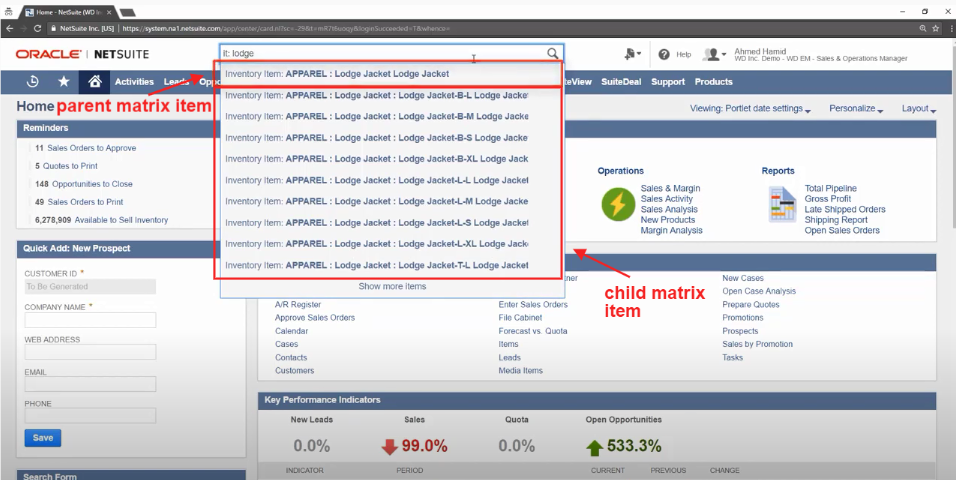Open the File Cabinet link
Image resolution: width=956 pixels, height=480 pixels.
pyautogui.click(x=521, y=318)
